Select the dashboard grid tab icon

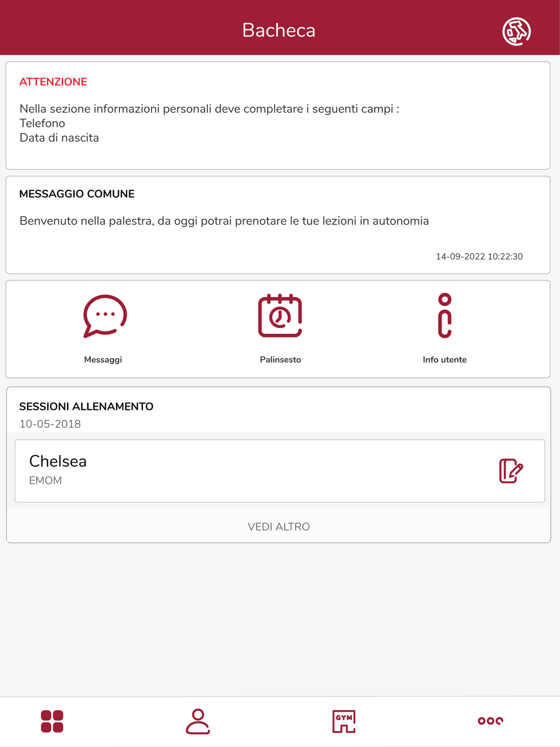pyautogui.click(x=52, y=721)
